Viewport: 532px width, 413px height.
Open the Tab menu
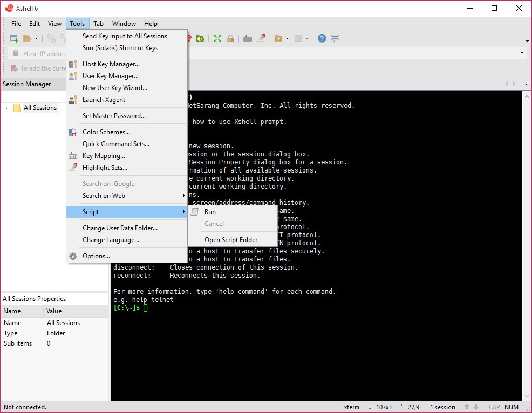point(98,23)
